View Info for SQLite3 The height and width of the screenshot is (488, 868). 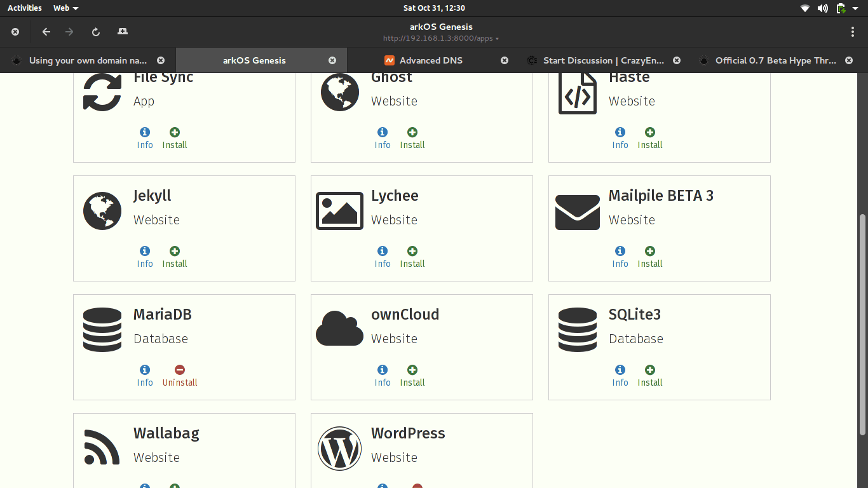[620, 376]
